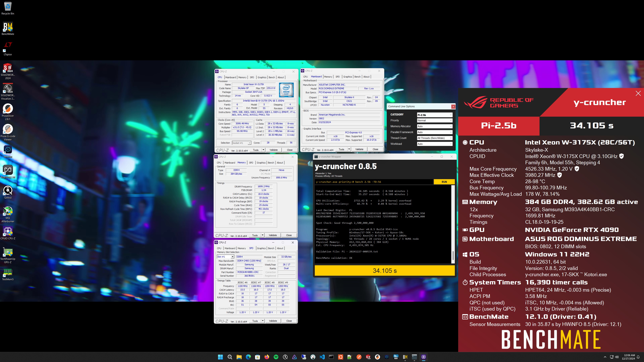
Task: Open the Memory Allocator dropdown
Action: [x=435, y=126]
